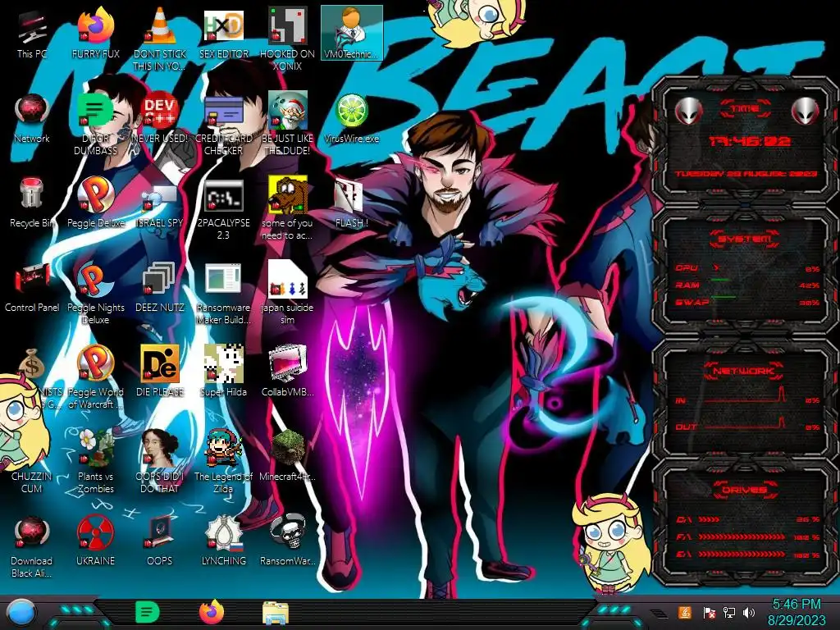The image size is (840, 630).
Task: Open the portrait painting desktop icon
Action: (x=160, y=448)
